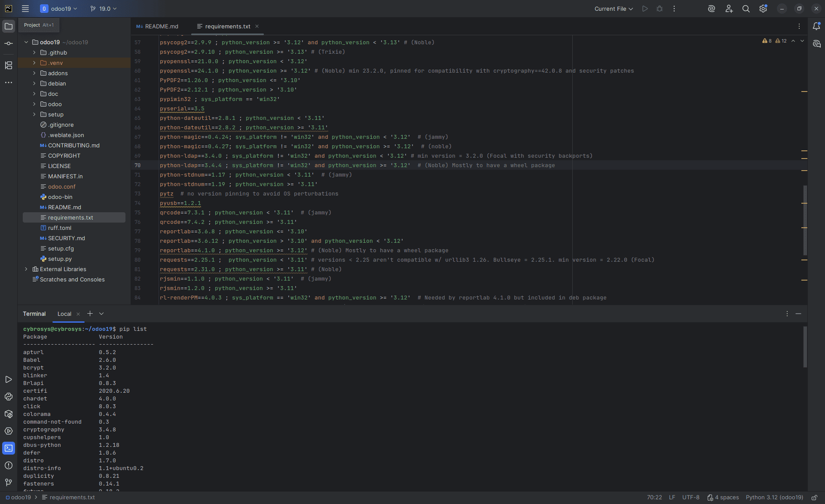This screenshot has height=504, width=825.
Task: Expand the debian folder
Action: 34,83
